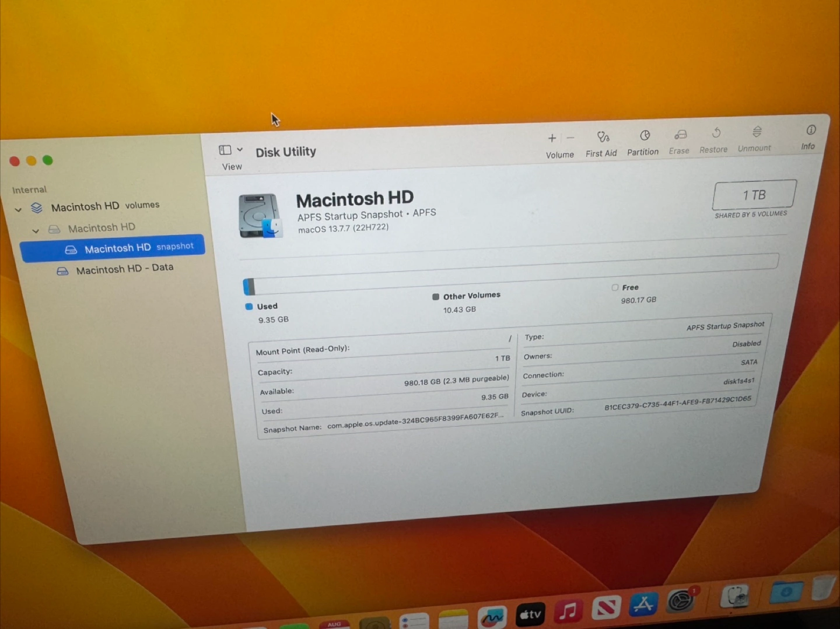Click the Snapshot Name value text
This screenshot has height=629, width=840.
point(415,420)
